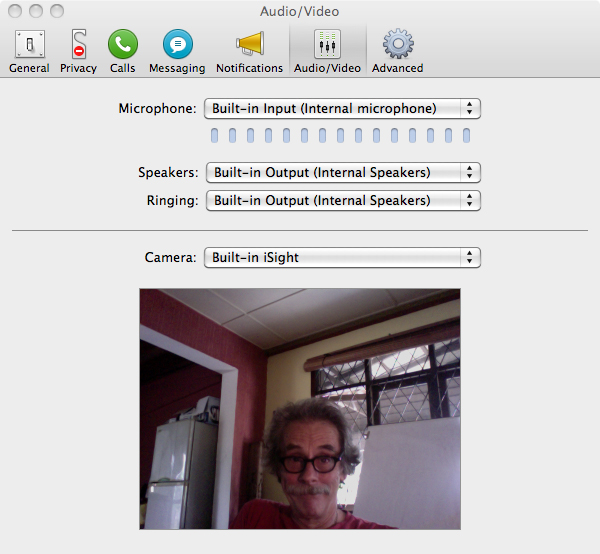Open the Advanced gear settings
The height and width of the screenshot is (554, 600).
[x=397, y=51]
